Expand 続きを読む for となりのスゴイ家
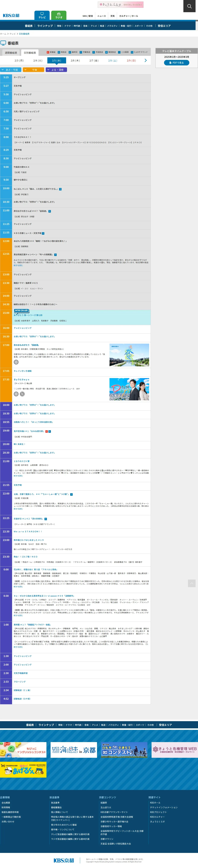 pos(18,476)
